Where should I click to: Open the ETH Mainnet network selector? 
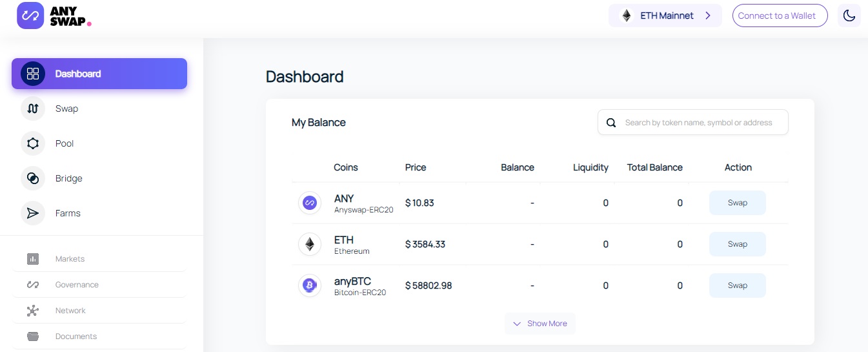pos(665,16)
